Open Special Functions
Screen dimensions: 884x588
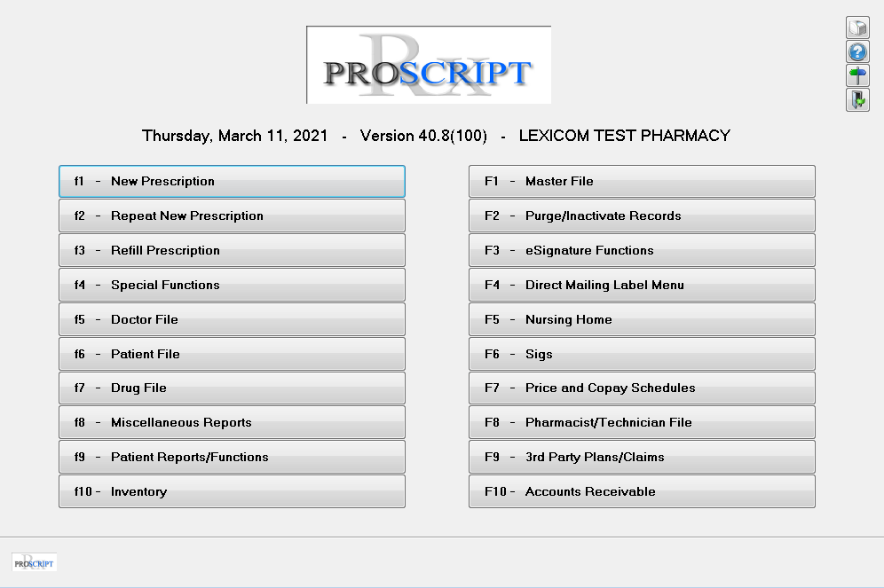click(x=231, y=285)
